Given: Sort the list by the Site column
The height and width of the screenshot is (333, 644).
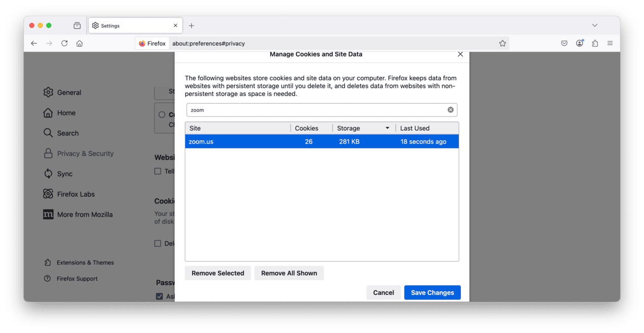Looking at the screenshot, I should click(238, 128).
